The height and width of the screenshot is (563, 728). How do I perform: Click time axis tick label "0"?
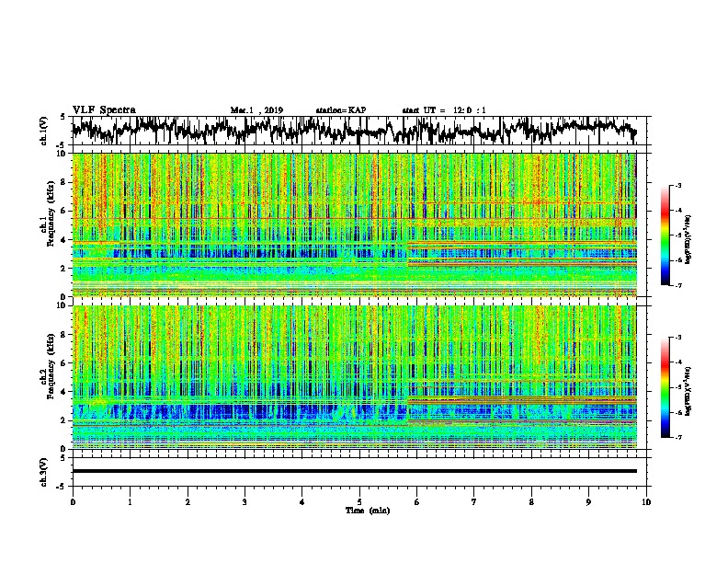click(x=73, y=502)
